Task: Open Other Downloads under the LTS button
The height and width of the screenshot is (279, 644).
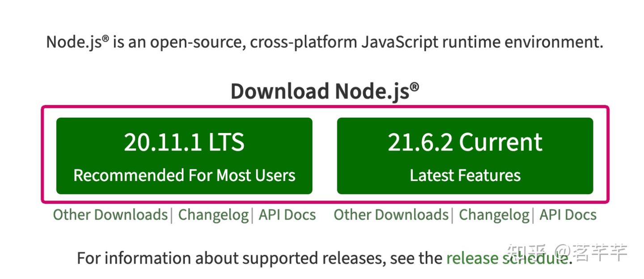Action: tap(110, 215)
